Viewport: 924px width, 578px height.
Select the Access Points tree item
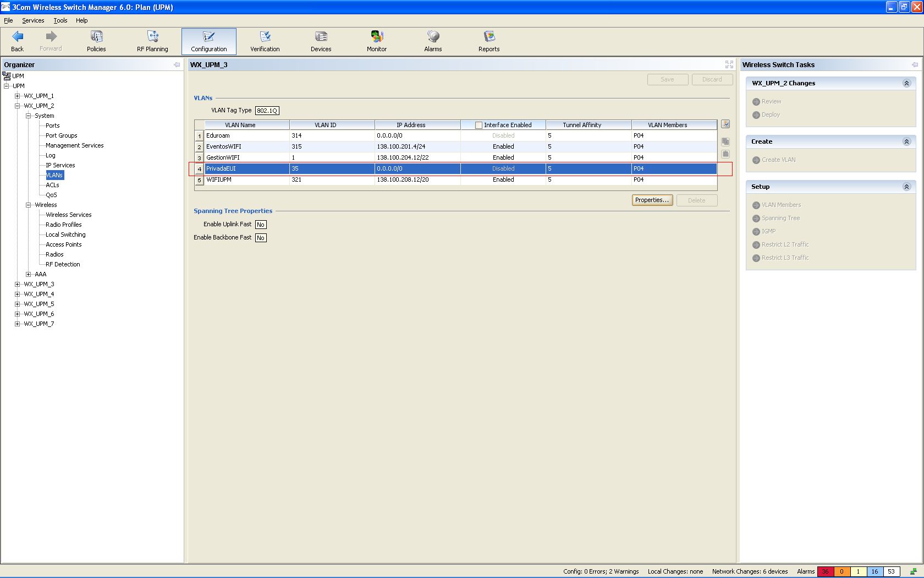[x=64, y=244]
